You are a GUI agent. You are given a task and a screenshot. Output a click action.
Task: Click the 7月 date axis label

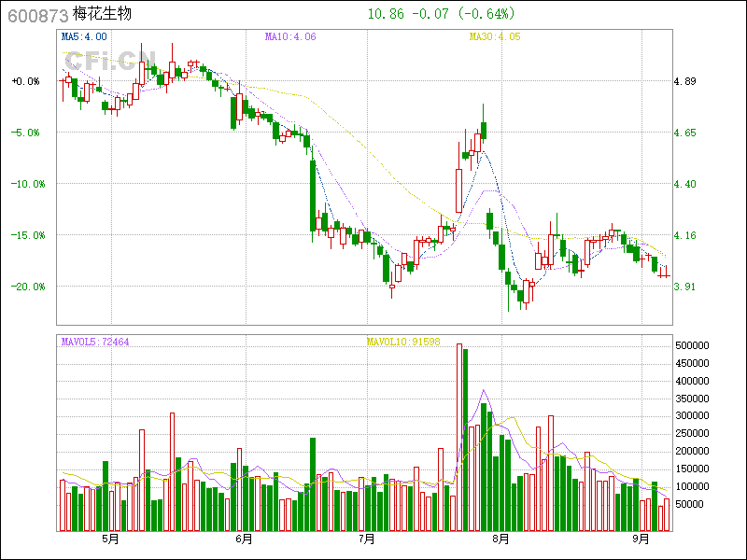(x=367, y=539)
